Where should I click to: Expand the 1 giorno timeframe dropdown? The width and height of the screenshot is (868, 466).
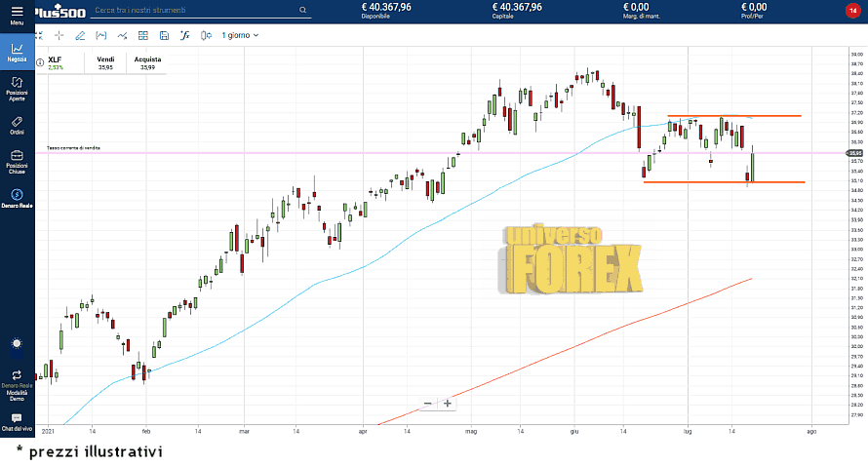click(x=240, y=35)
